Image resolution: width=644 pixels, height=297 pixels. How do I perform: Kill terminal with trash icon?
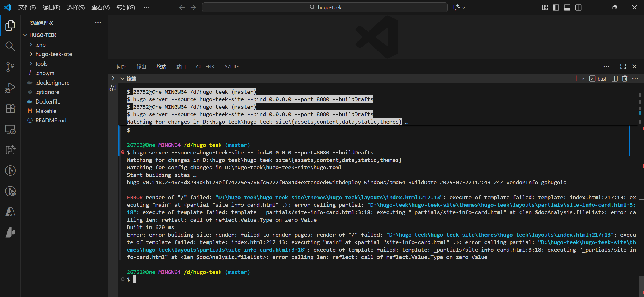(x=625, y=79)
